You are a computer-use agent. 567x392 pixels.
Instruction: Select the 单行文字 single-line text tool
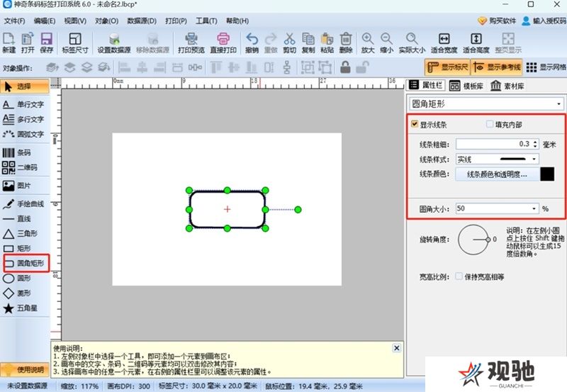click(24, 104)
